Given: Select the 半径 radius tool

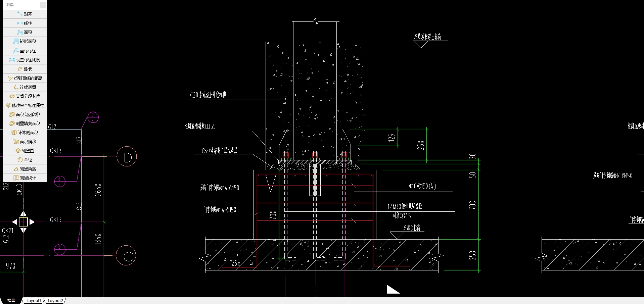Looking at the screenshot, I should tap(25, 160).
